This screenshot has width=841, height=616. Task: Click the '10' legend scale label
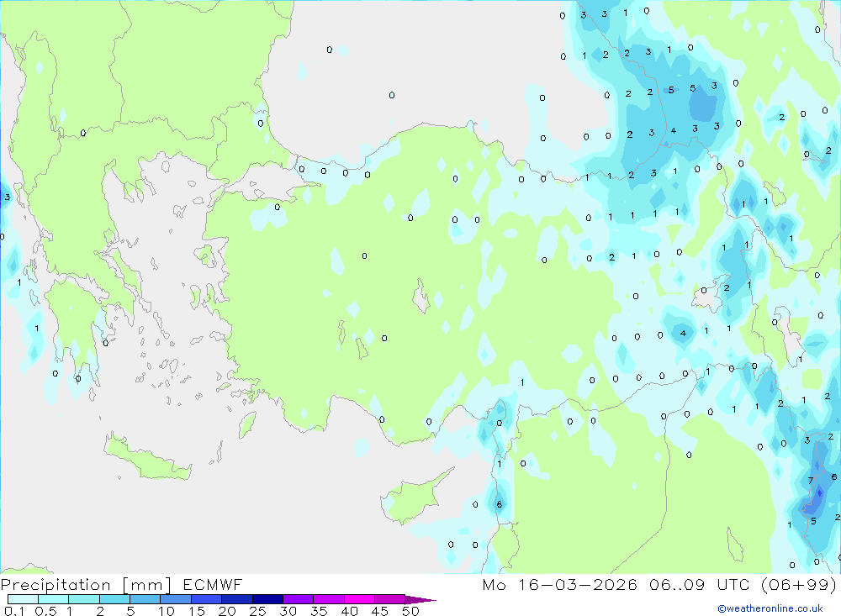(167, 611)
